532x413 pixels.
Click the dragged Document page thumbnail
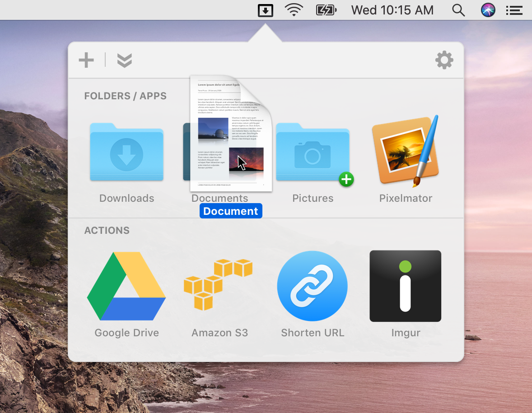pyautogui.click(x=230, y=133)
